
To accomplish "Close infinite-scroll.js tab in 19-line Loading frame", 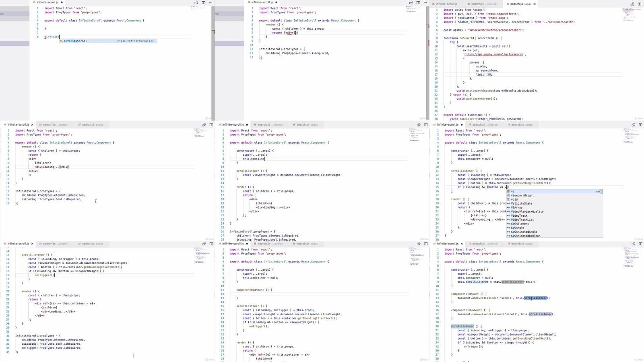I will pyautogui.click(x=32, y=125).
